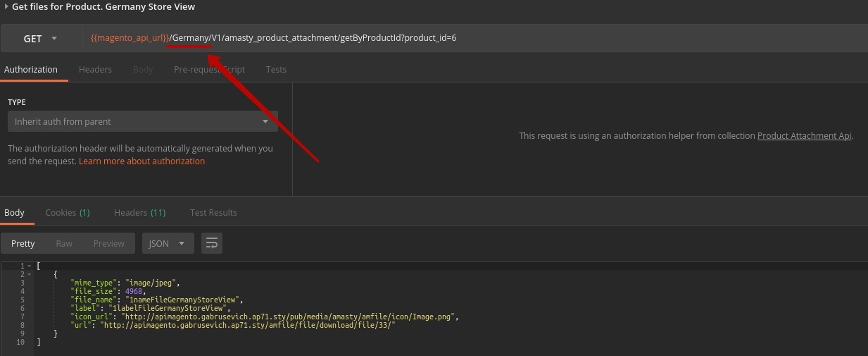Switch response view to Preview
The image size is (868, 356).
(108, 244)
